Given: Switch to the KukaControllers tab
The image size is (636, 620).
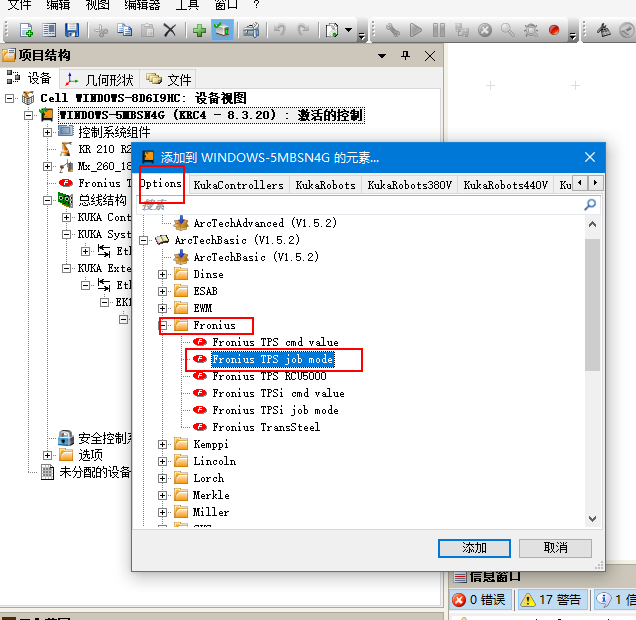Looking at the screenshot, I should pos(238,185).
